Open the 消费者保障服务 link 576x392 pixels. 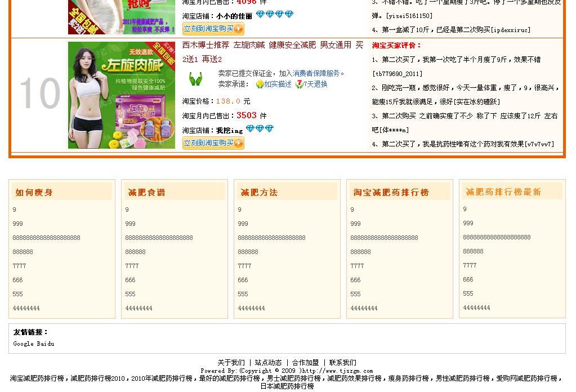316,73
